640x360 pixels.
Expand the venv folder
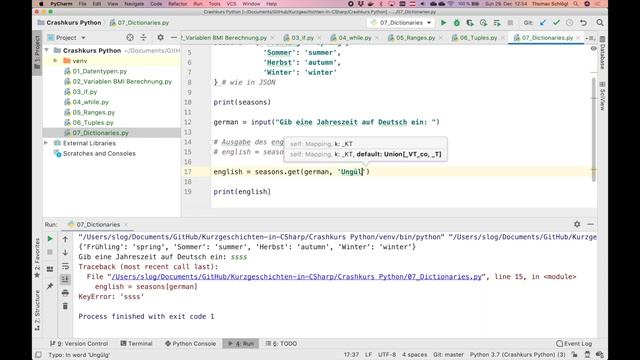[x=56, y=60]
